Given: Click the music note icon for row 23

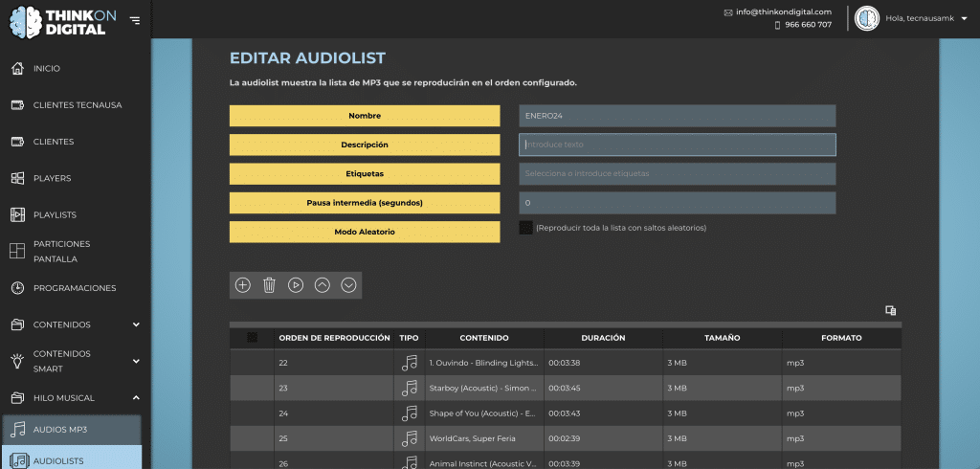Looking at the screenshot, I should coord(410,389).
